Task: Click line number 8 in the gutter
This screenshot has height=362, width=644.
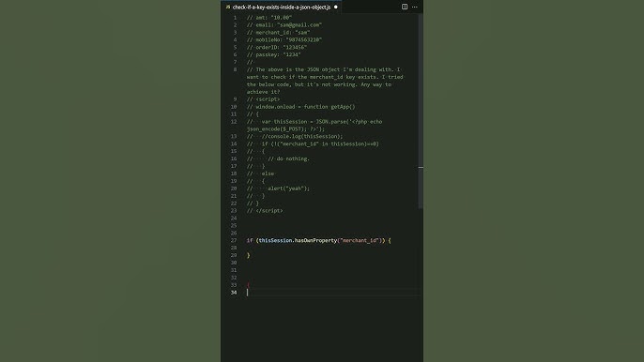Action: pyautogui.click(x=235, y=69)
